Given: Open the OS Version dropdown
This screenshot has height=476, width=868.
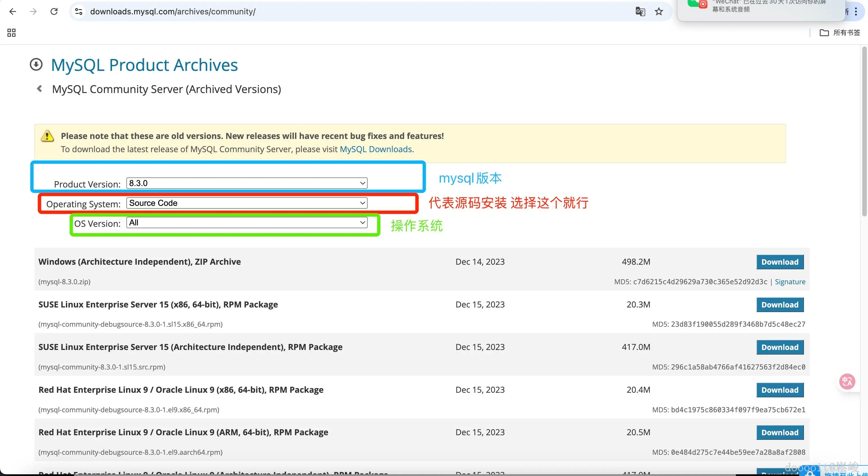Looking at the screenshot, I should [247, 223].
